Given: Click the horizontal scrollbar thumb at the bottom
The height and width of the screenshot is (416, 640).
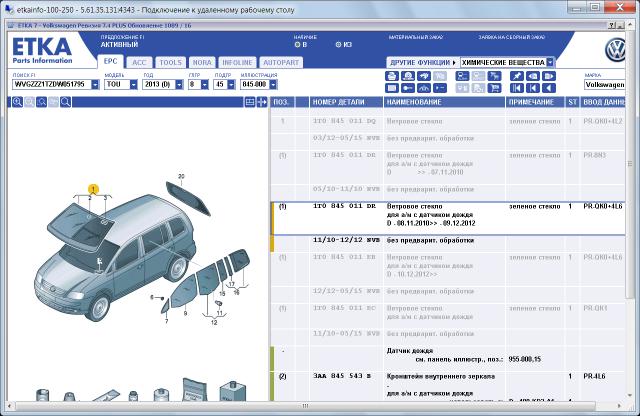Looking at the screenshot, I should tap(305, 406).
